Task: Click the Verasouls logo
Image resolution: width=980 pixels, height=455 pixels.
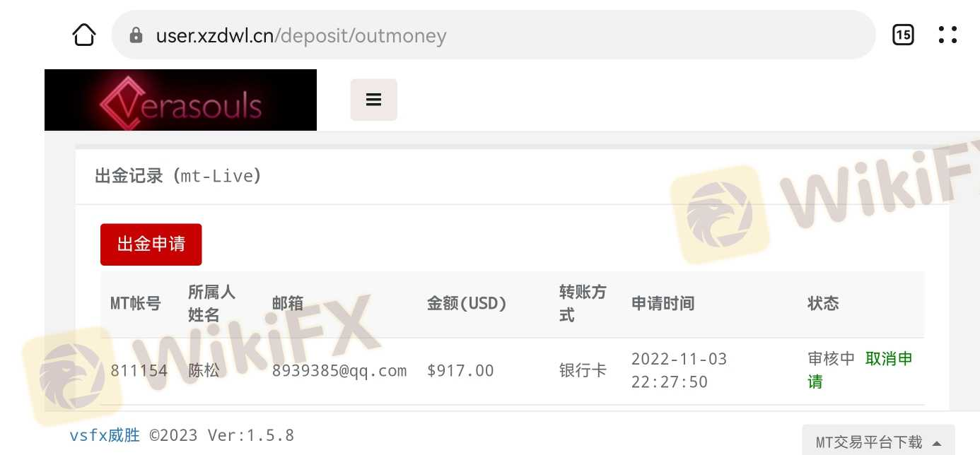Action: [x=180, y=100]
